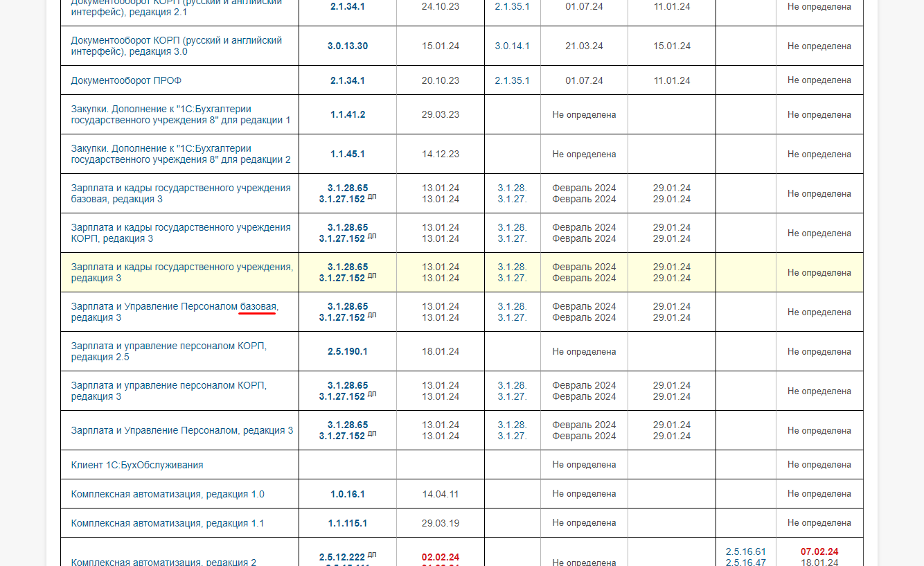The width and height of the screenshot is (924, 566).
Task: Click planned date 01.07.24 in Документооборот ПРОФ row
Action: [584, 80]
